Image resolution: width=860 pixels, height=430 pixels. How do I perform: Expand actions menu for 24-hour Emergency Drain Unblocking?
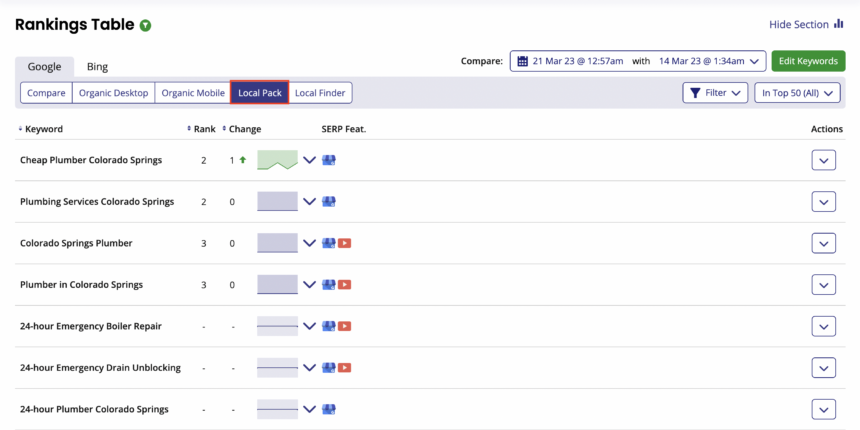point(823,368)
